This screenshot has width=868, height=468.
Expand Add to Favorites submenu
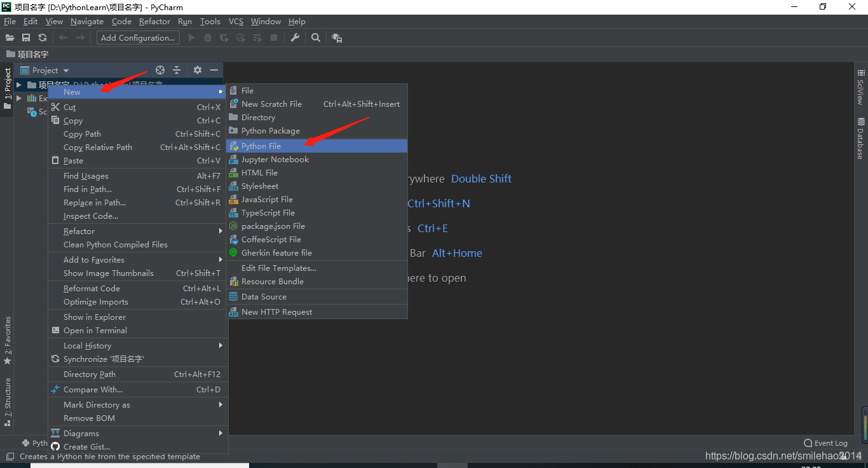tap(138, 259)
